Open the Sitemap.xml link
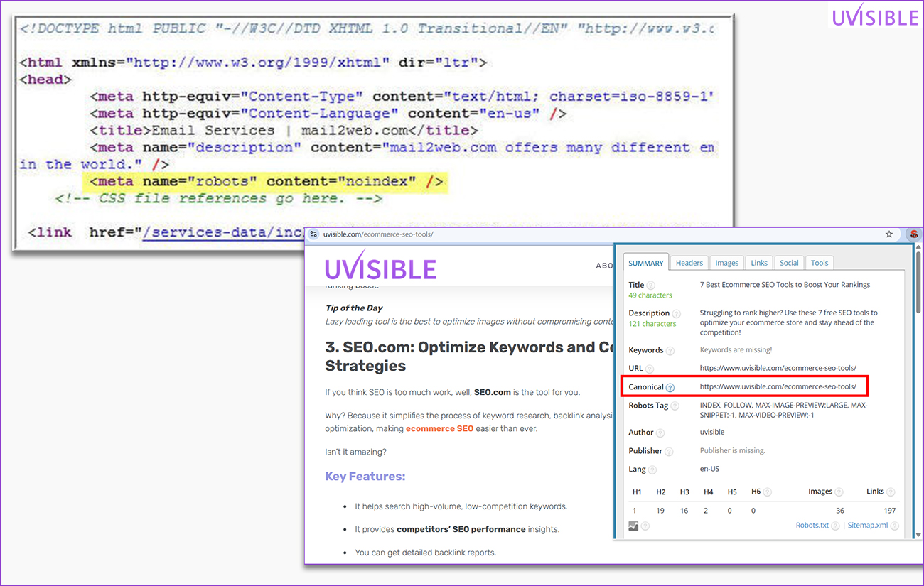This screenshot has height=586, width=924. pyautogui.click(x=867, y=526)
